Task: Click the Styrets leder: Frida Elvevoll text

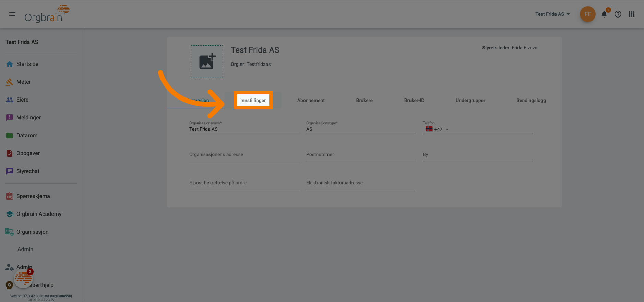Action: point(511,48)
